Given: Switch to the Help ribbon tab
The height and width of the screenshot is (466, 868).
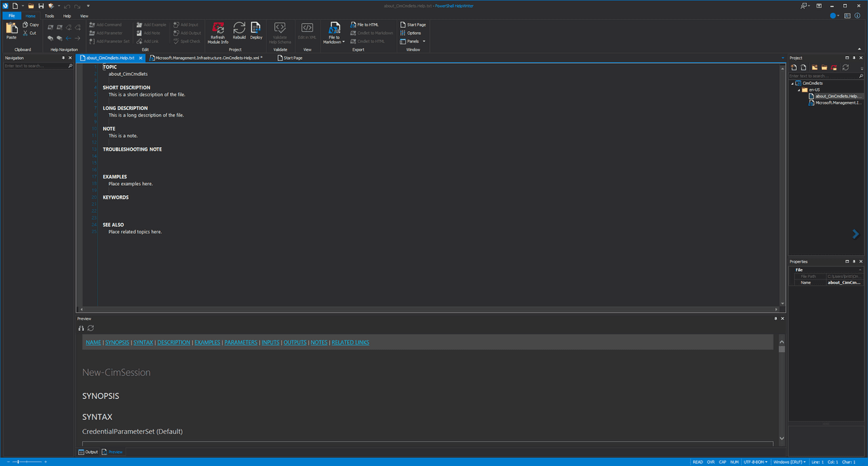Looking at the screenshot, I should [x=67, y=15].
